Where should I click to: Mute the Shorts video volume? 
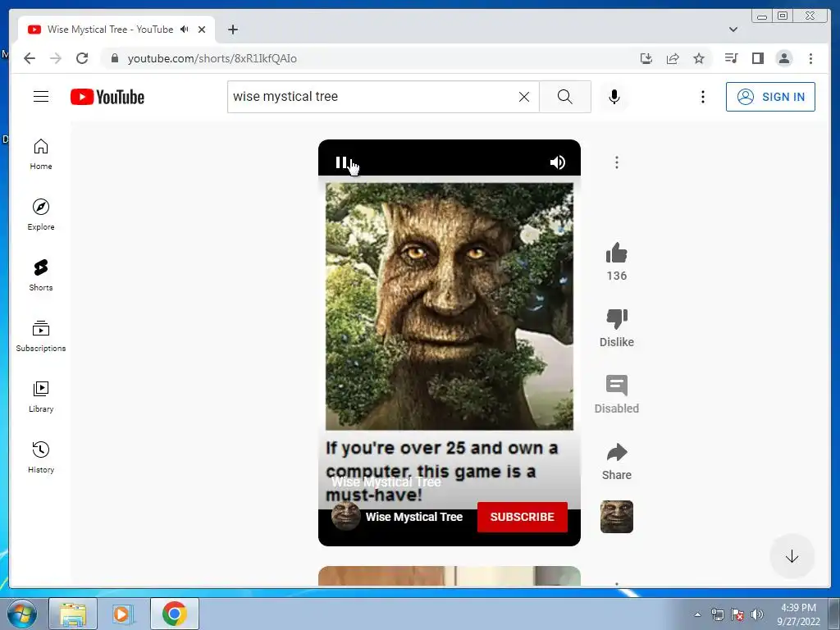tap(557, 162)
